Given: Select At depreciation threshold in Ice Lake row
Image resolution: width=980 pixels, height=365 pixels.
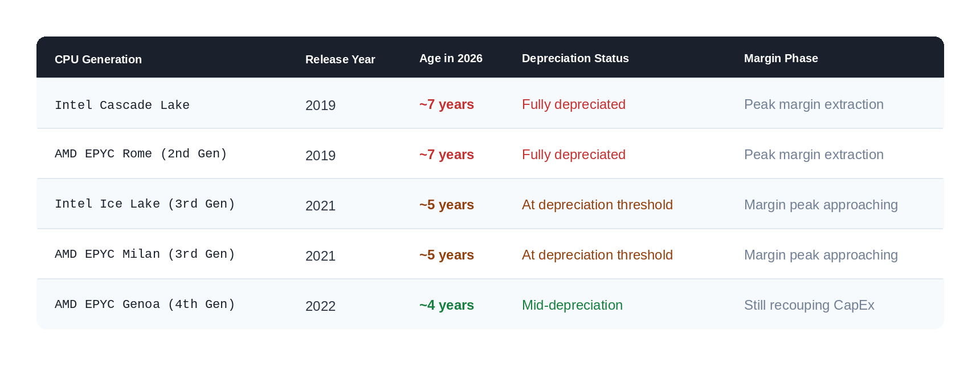Looking at the screenshot, I should coord(597,205).
